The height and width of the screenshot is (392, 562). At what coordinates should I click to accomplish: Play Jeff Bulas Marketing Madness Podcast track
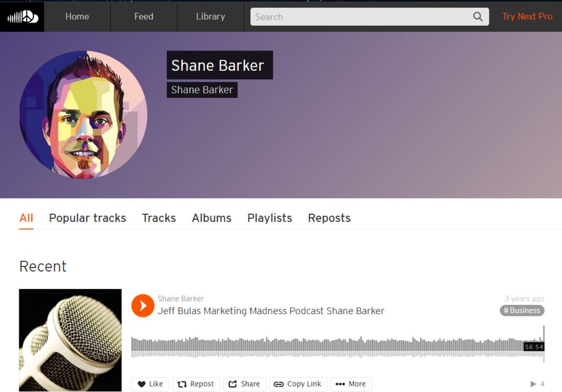(x=143, y=305)
